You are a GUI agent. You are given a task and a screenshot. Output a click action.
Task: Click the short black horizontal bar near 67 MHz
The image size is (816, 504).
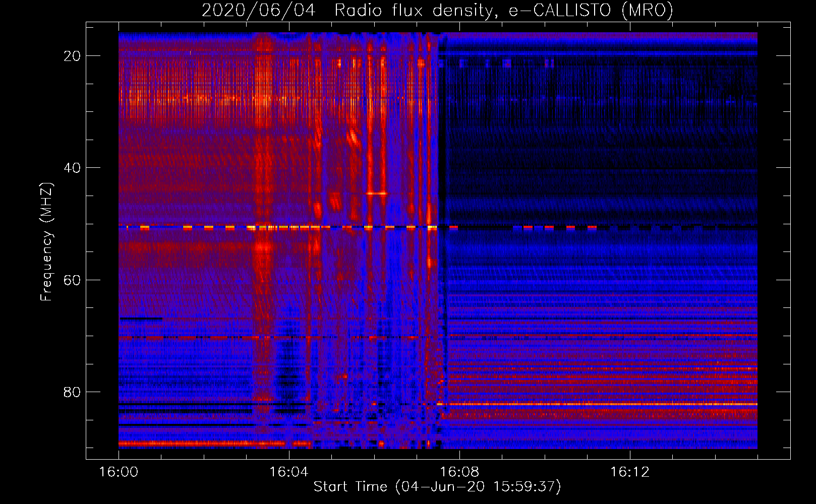pyautogui.click(x=141, y=319)
